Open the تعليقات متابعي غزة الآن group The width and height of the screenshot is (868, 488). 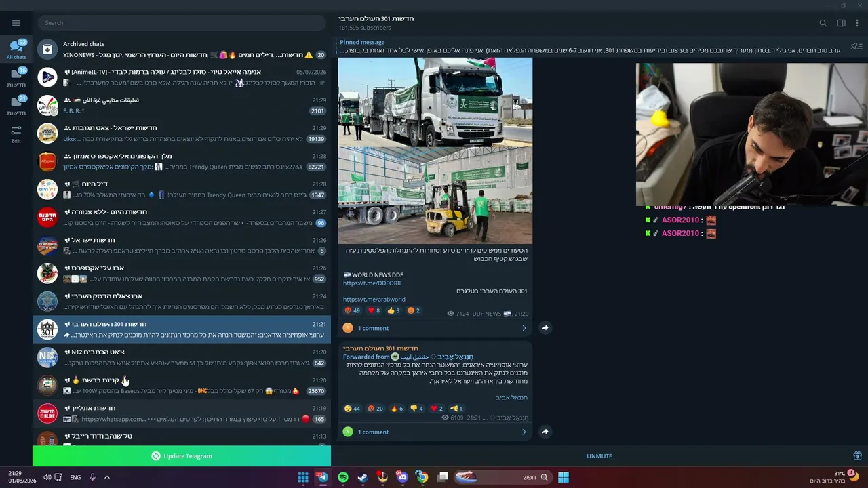pos(182,105)
